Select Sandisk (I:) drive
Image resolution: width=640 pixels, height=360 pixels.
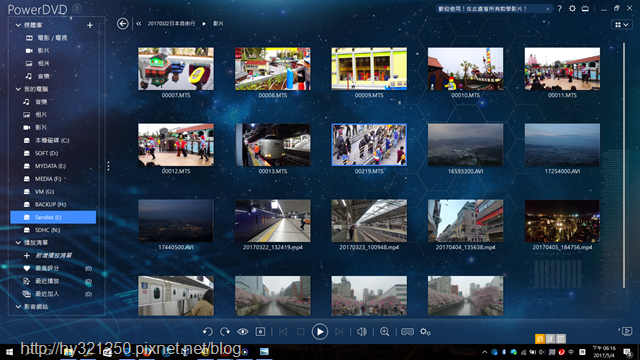(53, 217)
